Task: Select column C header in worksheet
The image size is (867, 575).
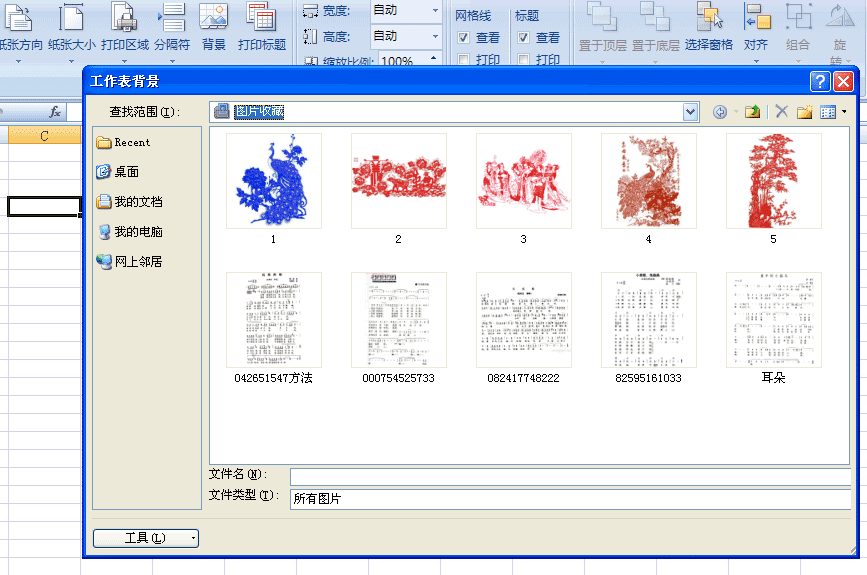Action: (x=44, y=135)
